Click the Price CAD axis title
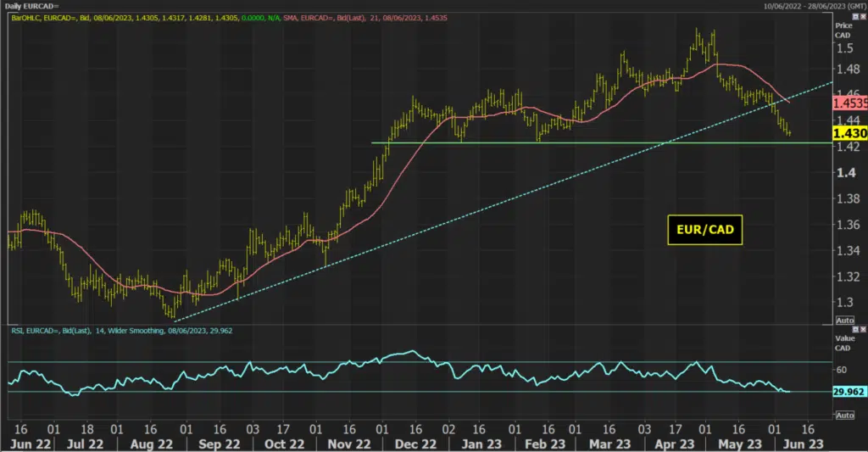 (843, 31)
